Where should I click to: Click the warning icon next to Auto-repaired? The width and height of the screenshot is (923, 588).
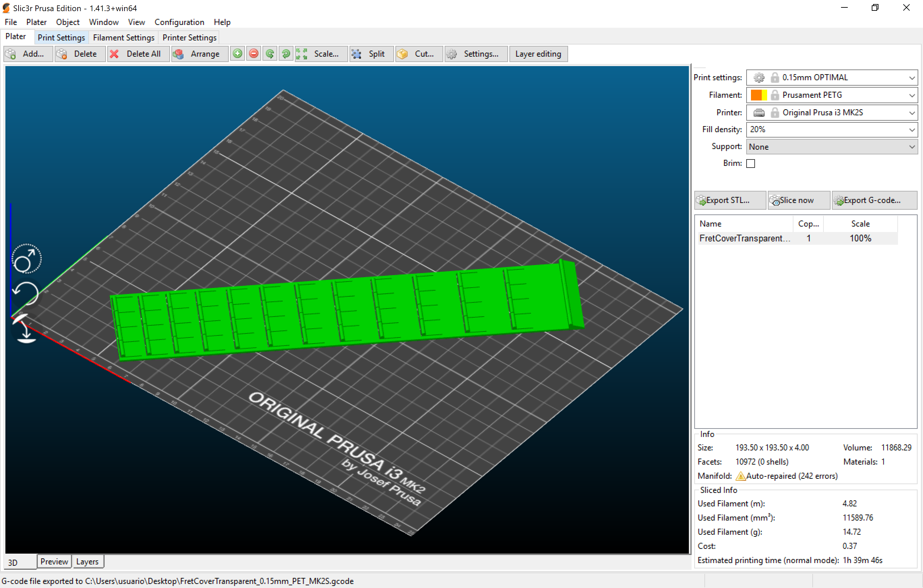[740, 476]
